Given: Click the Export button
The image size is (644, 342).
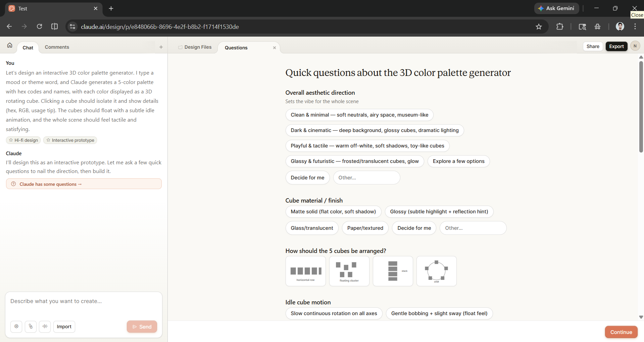Looking at the screenshot, I should click(x=616, y=46).
